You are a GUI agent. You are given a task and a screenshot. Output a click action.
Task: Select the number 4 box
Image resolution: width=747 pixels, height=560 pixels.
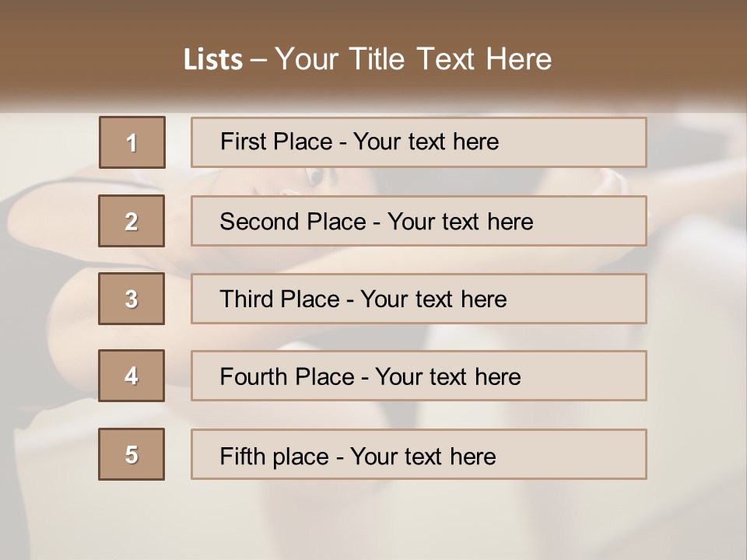point(132,376)
